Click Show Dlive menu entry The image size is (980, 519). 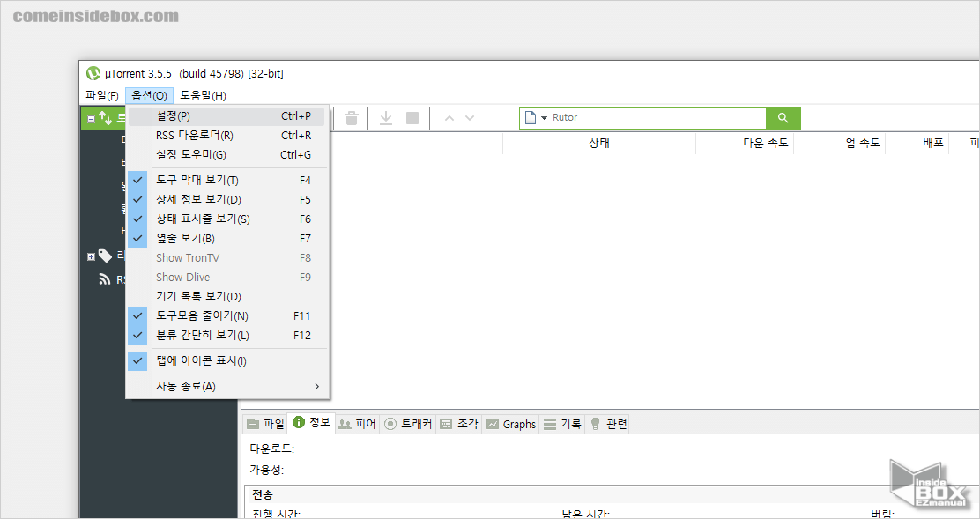tap(227, 278)
